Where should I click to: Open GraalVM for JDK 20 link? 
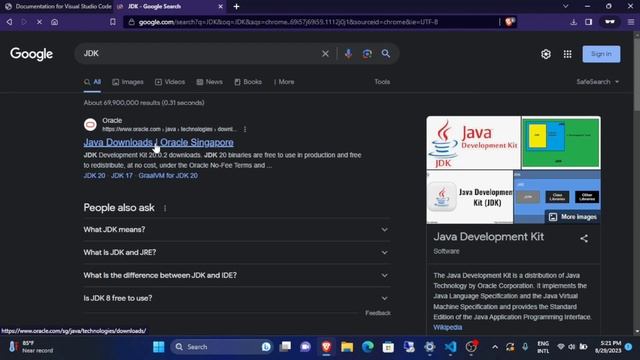tap(168, 176)
